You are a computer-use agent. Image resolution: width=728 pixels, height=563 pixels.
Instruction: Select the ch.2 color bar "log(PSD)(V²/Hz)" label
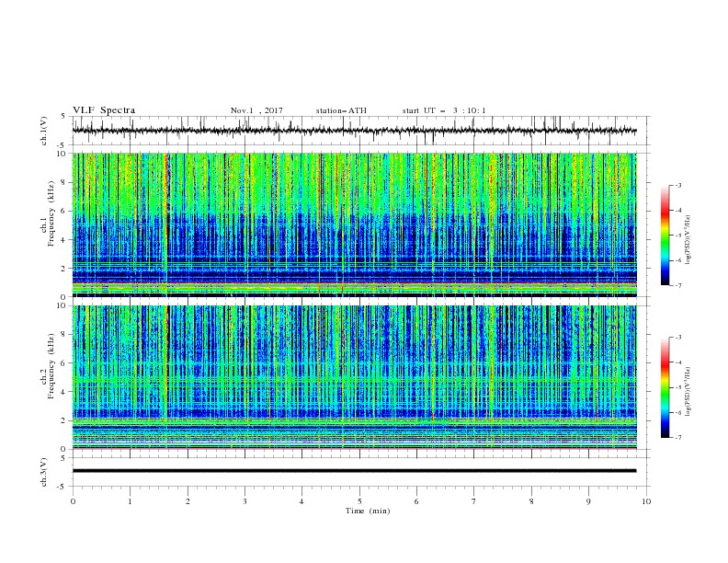688,391
